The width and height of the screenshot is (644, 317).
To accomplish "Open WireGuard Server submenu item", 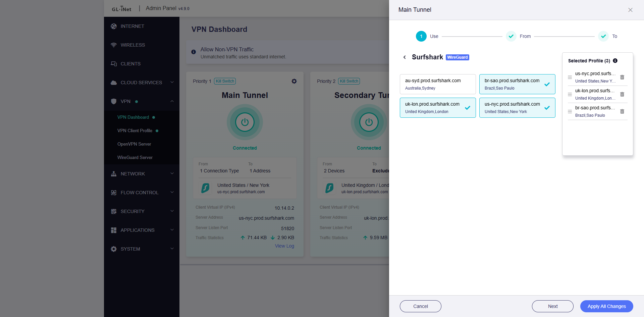I will point(142,157).
